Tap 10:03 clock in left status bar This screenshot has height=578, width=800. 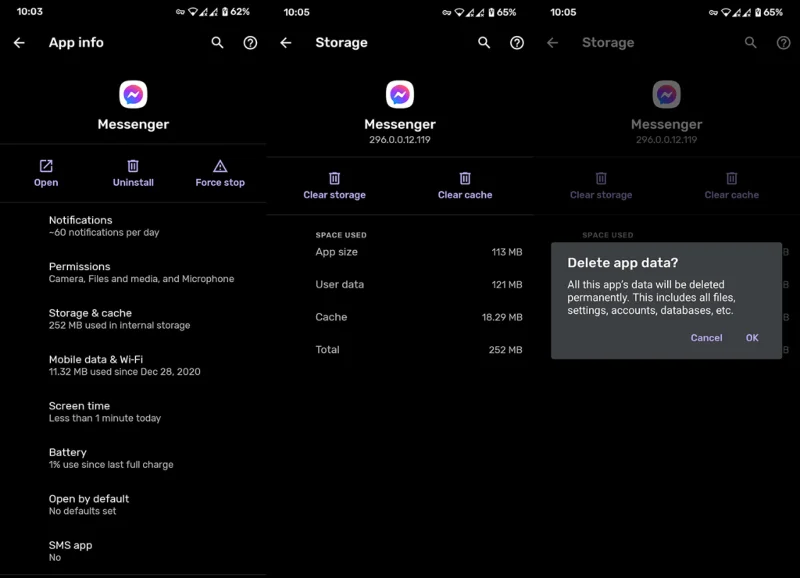coord(30,12)
